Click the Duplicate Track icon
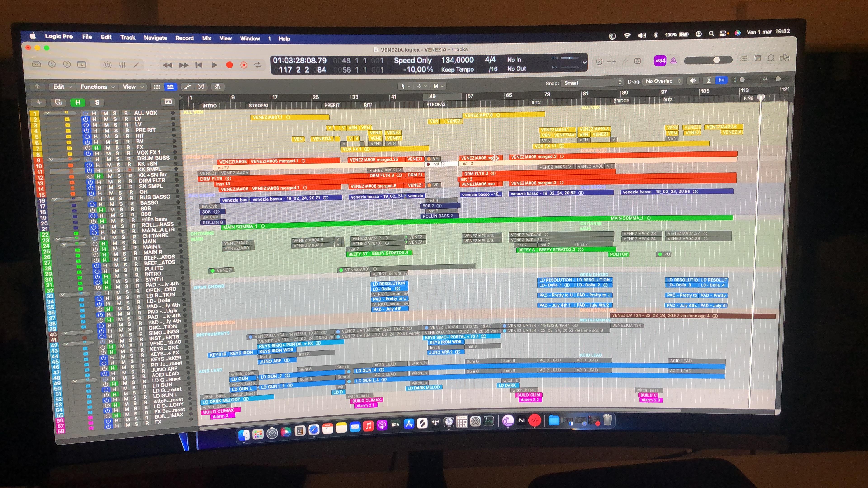This screenshot has height=488, width=868. (58, 102)
